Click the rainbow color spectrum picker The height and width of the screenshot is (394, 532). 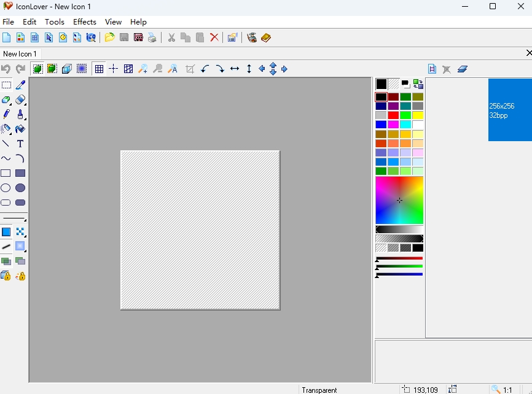click(399, 200)
